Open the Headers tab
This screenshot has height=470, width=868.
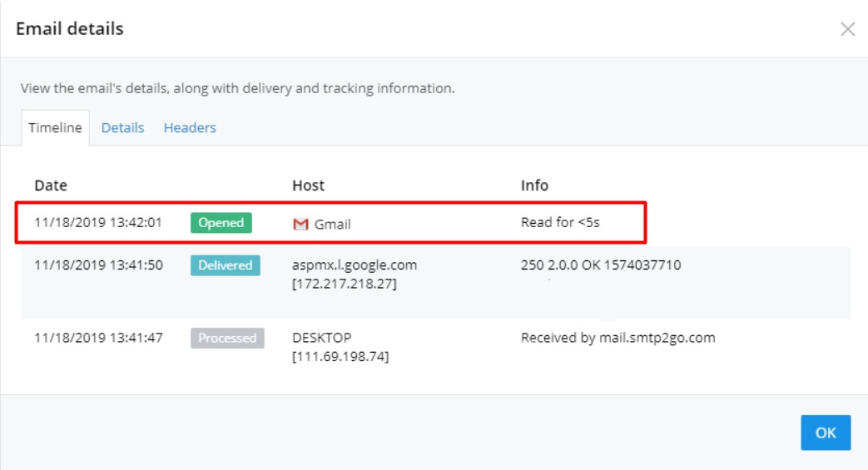[190, 128]
